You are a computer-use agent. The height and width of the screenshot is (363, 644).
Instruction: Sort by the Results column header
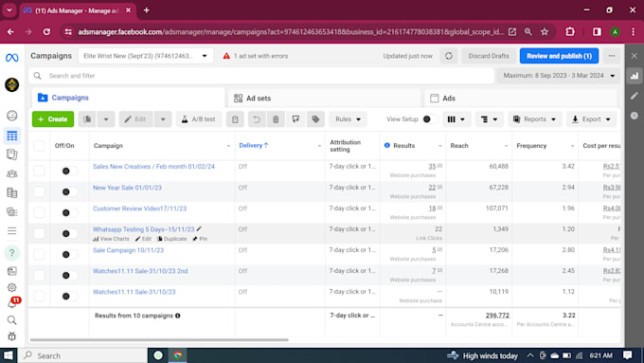pyautogui.click(x=403, y=146)
